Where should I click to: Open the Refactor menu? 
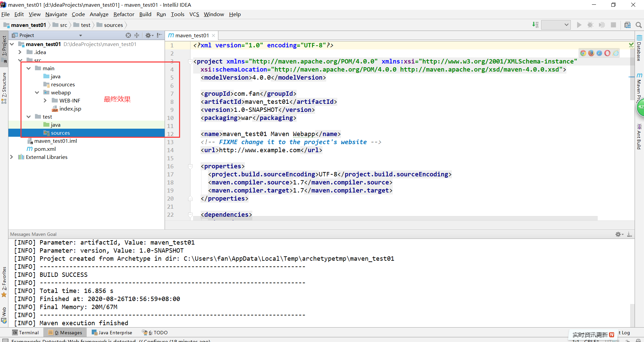[124, 14]
